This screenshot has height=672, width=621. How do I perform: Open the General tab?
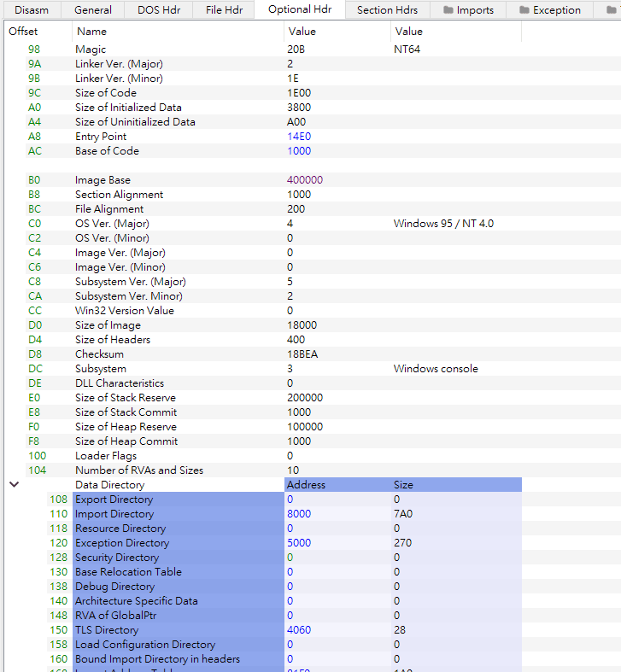click(92, 10)
